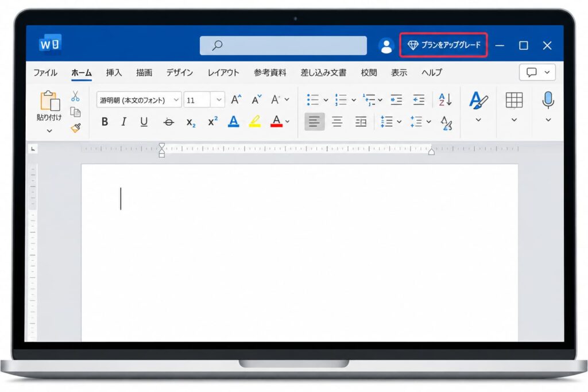Screen dimensions: 588x392
Task: Toggle strikethrough formatting
Action: point(168,122)
